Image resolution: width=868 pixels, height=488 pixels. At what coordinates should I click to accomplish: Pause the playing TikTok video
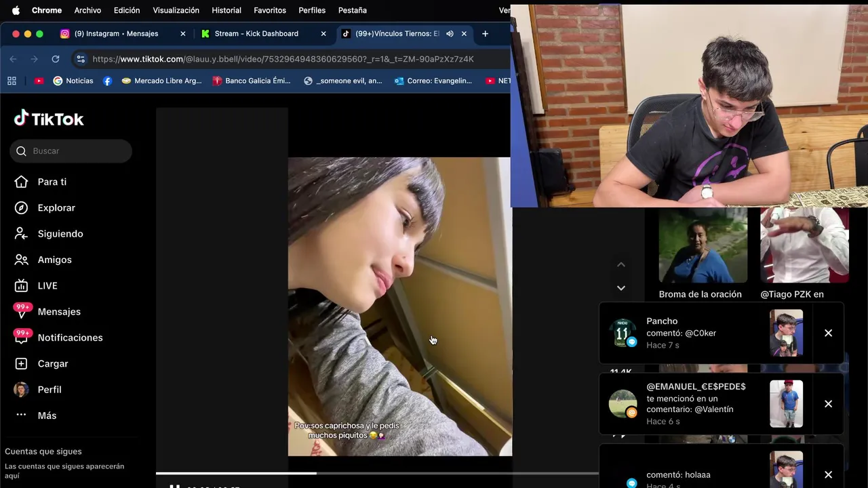pos(174,485)
